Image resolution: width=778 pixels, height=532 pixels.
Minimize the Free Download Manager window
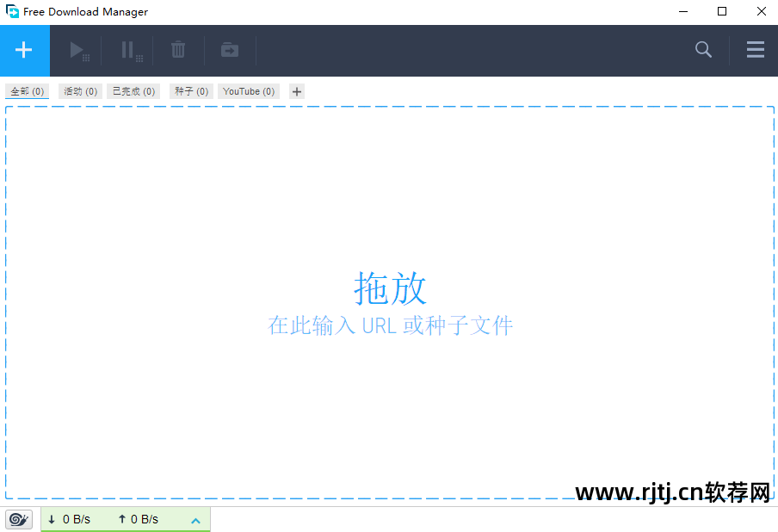(x=683, y=11)
